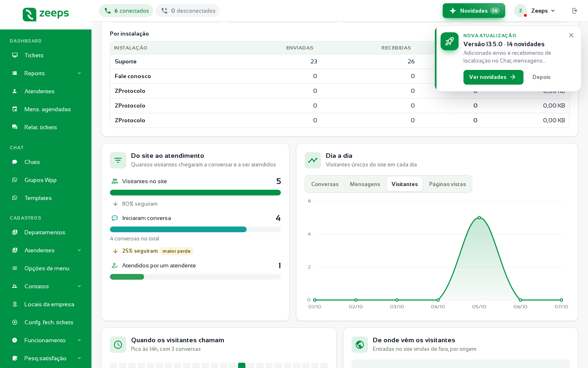Click the Enviadas column header
The width and height of the screenshot is (588, 368).
[300, 48]
